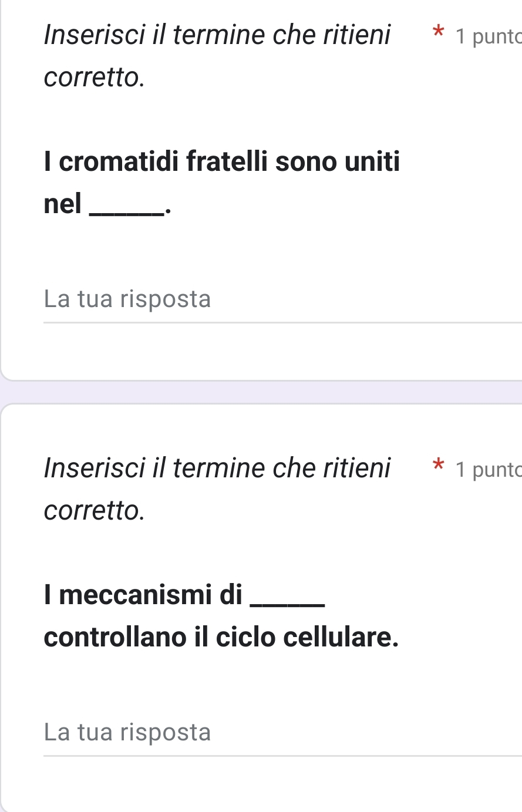Click the red required asterisk on first question

(x=437, y=33)
